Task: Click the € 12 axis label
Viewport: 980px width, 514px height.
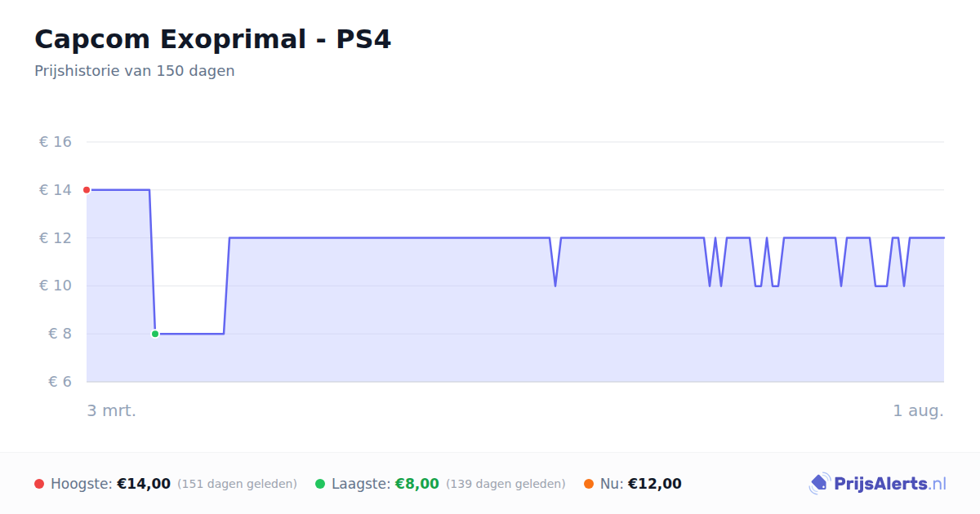Action: [56, 238]
